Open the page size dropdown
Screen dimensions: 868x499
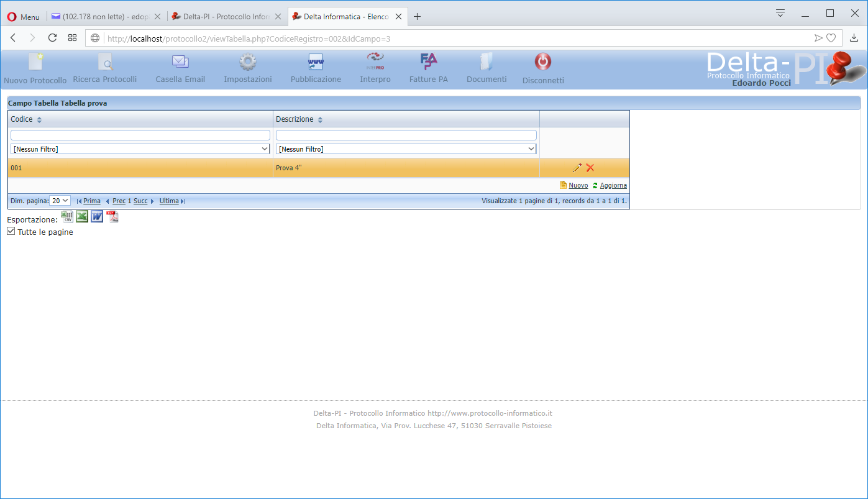(x=60, y=201)
